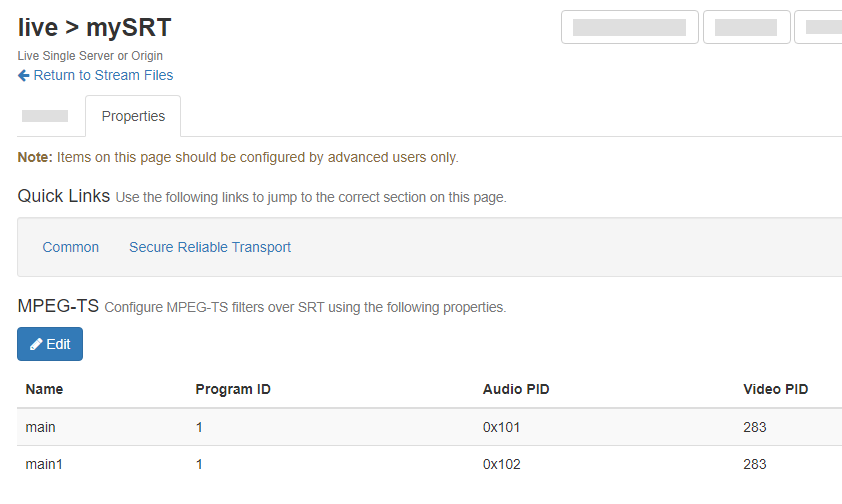Click the pencil icon on the Edit button
This screenshot has width=842, height=504.
coord(36,344)
